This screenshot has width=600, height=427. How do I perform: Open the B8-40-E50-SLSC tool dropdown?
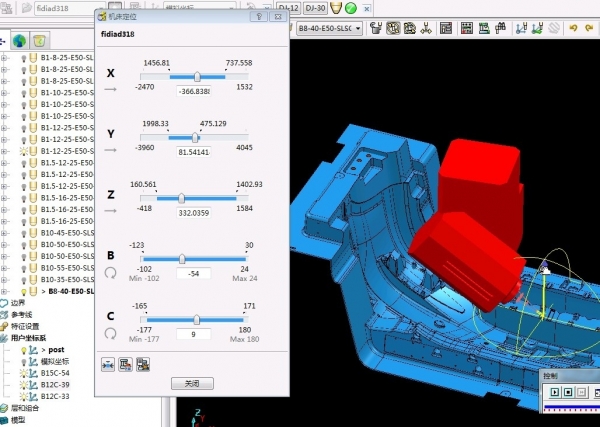361,29
